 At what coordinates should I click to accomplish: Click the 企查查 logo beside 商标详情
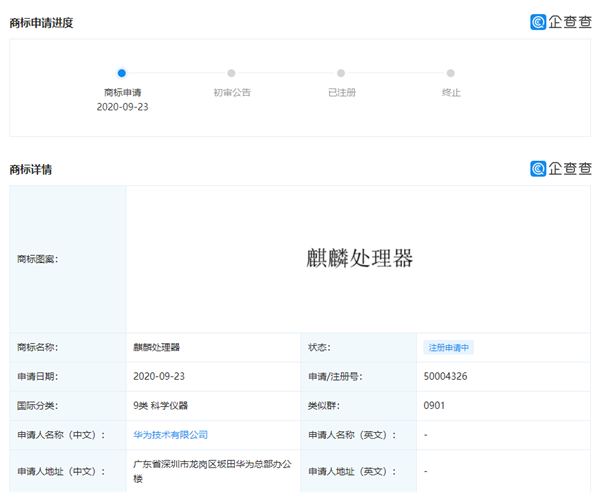[561, 168]
